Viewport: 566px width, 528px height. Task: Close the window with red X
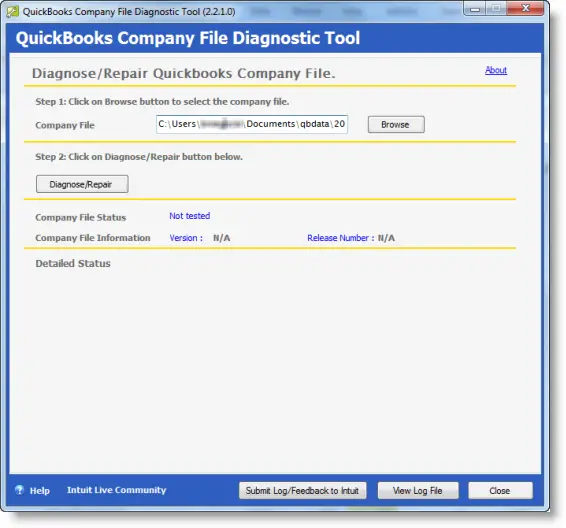point(525,9)
